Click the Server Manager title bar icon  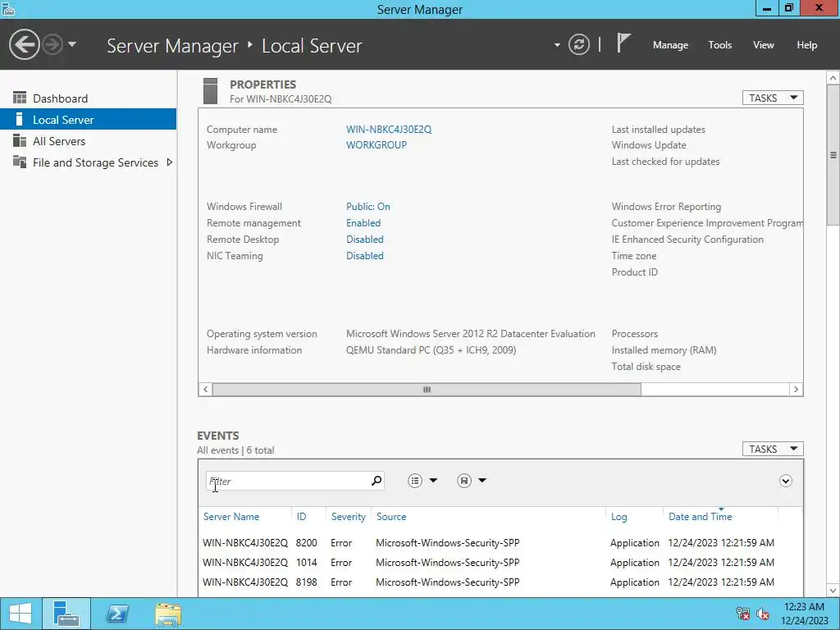(x=7, y=9)
